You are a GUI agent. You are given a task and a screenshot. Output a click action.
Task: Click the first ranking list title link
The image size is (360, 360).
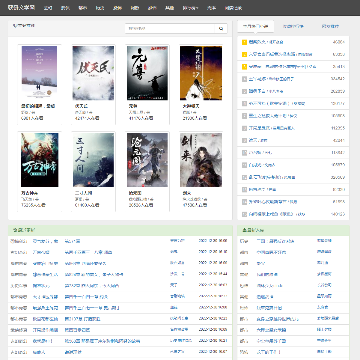coord(266,42)
